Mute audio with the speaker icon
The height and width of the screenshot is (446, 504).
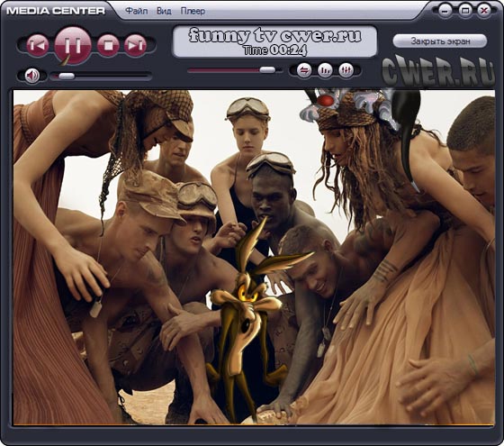[32, 76]
